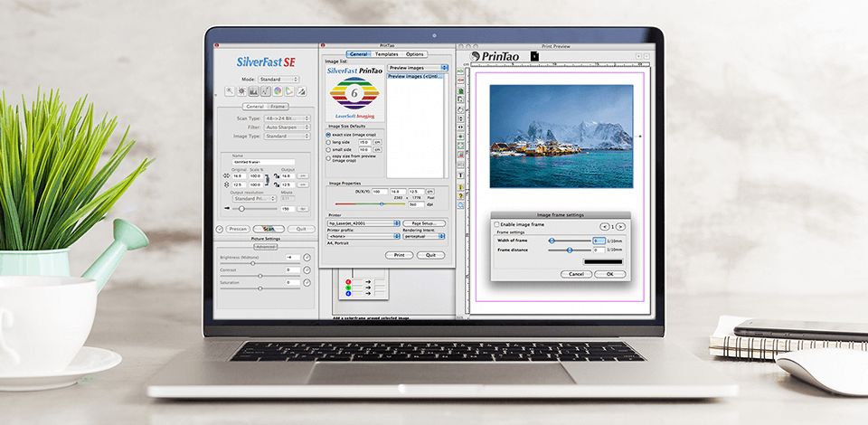Open the black frame color swatch
The height and width of the screenshot is (425, 868).
603,261
